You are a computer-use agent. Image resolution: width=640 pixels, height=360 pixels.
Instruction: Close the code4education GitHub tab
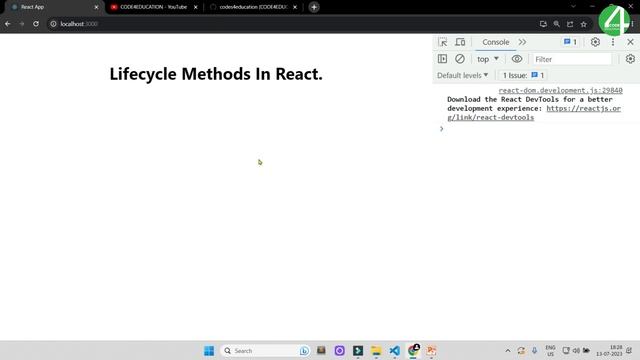[295, 7]
